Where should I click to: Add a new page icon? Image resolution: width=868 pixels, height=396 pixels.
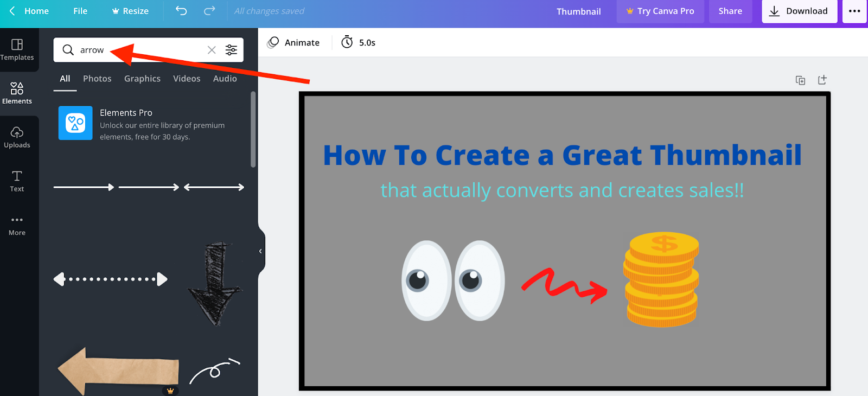click(822, 80)
